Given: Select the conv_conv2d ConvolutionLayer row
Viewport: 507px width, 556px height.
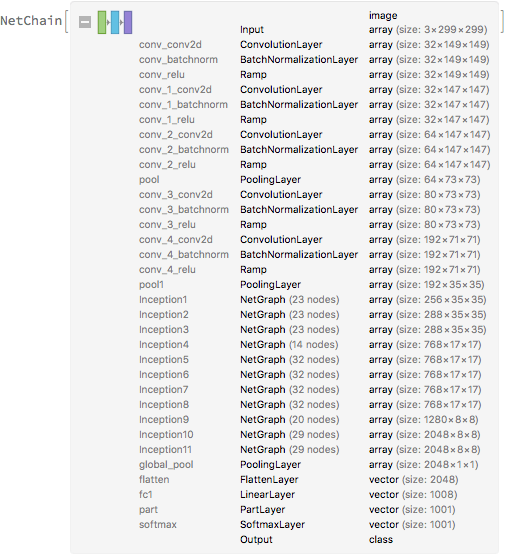Looking at the screenshot, I should [314, 45].
